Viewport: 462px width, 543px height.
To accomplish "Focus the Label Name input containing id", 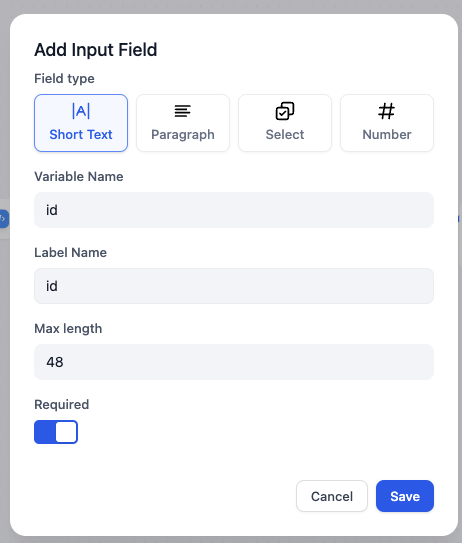I will click(234, 286).
